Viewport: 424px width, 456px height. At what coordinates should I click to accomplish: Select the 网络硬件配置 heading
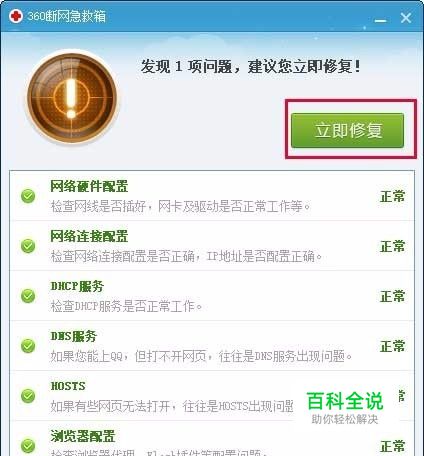click(89, 186)
